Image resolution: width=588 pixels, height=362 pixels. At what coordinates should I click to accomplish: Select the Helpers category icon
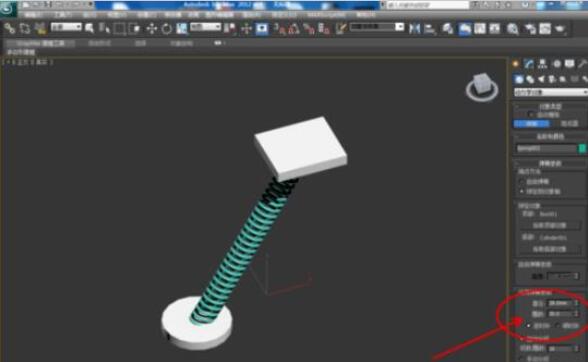point(563,79)
